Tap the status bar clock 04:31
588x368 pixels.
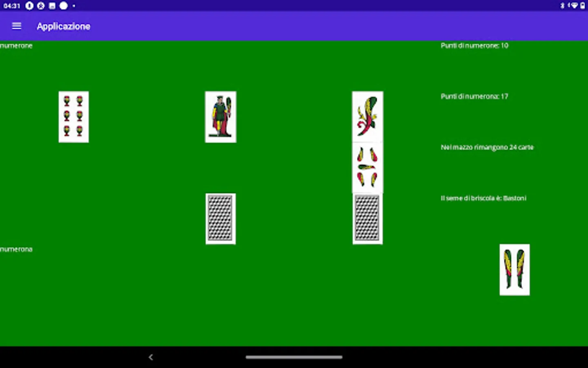[12, 6]
